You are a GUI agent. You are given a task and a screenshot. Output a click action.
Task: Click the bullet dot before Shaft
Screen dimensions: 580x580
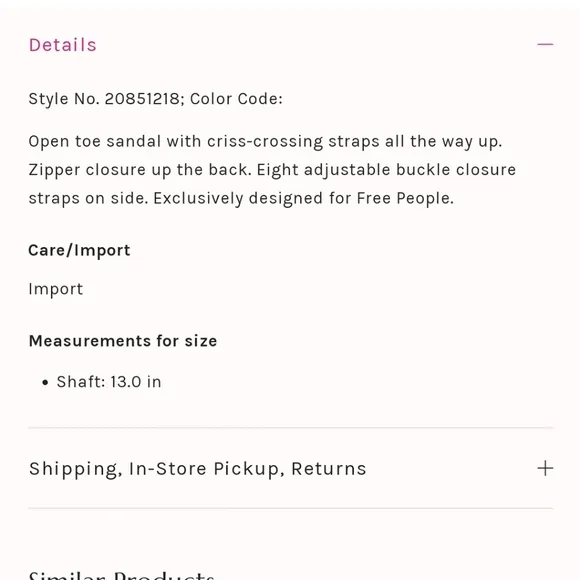coord(45,382)
